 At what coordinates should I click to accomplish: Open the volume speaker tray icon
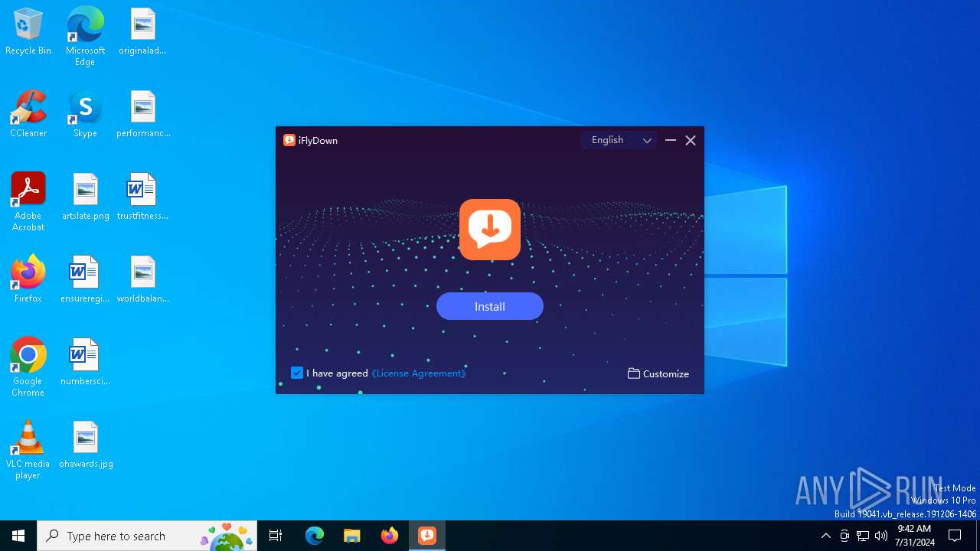(881, 536)
